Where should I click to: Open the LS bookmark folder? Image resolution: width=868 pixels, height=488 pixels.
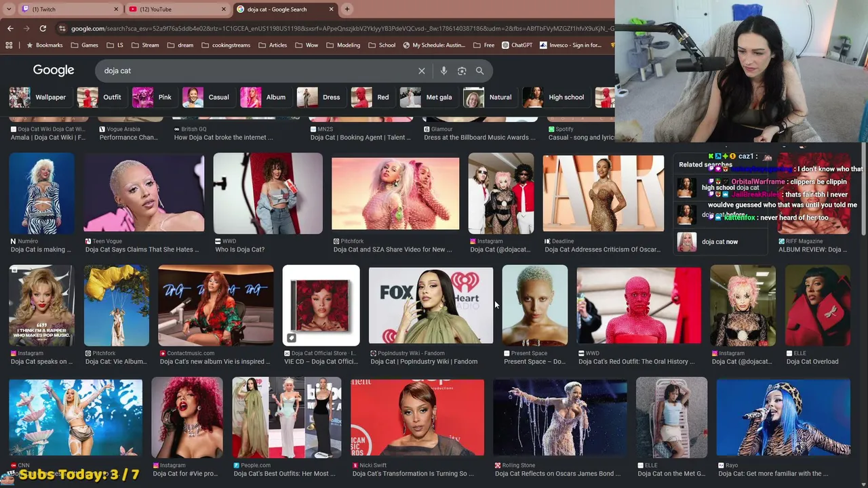tap(115, 45)
